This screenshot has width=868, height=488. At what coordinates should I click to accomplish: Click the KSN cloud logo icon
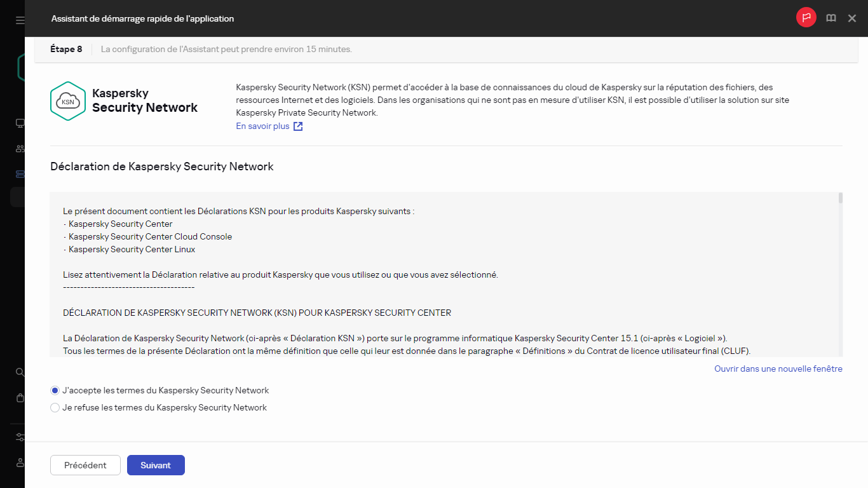67,100
